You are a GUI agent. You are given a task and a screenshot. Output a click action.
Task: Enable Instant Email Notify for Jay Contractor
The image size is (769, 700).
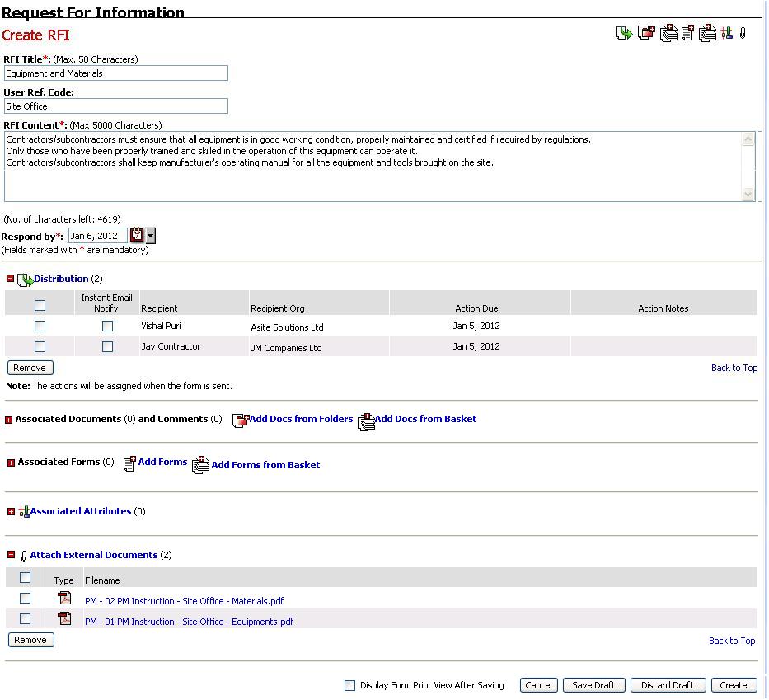pos(107,347)
